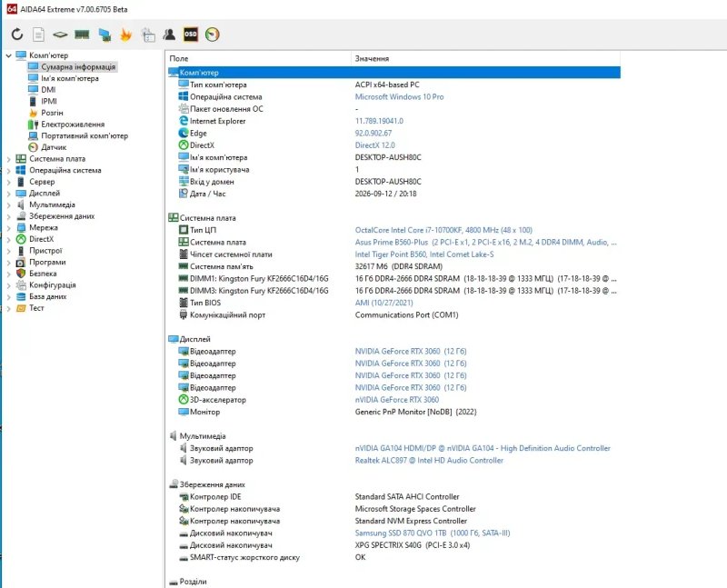The width and height of the screenshot is (727, 588).
Task: Expand the Збереження даних tree node
Action: click(x=8, y=216)
